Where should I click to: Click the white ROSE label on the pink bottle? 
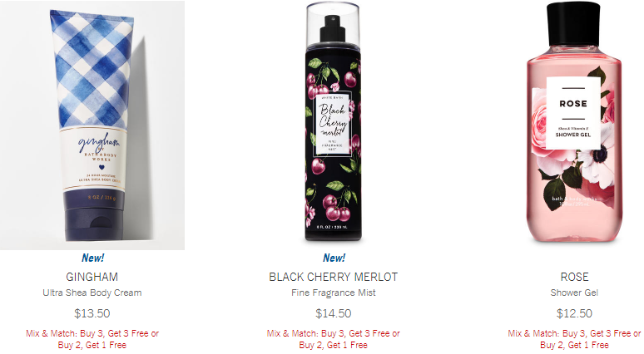coord(573,113)
